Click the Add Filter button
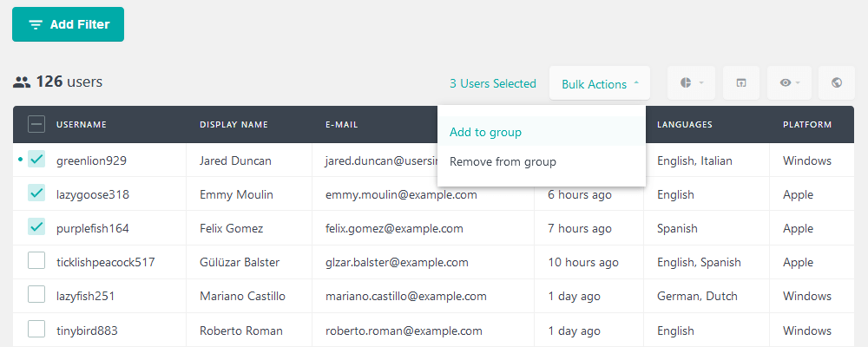Screen dimensions: 868x347 tap(68, 24)
